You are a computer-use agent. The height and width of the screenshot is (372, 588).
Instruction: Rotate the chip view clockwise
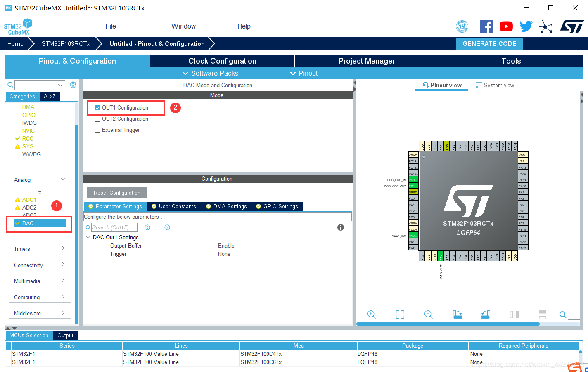point(457,315)
